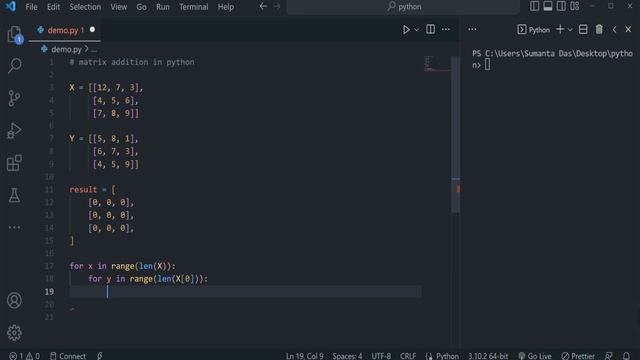Open the File menu

point(31,7)
